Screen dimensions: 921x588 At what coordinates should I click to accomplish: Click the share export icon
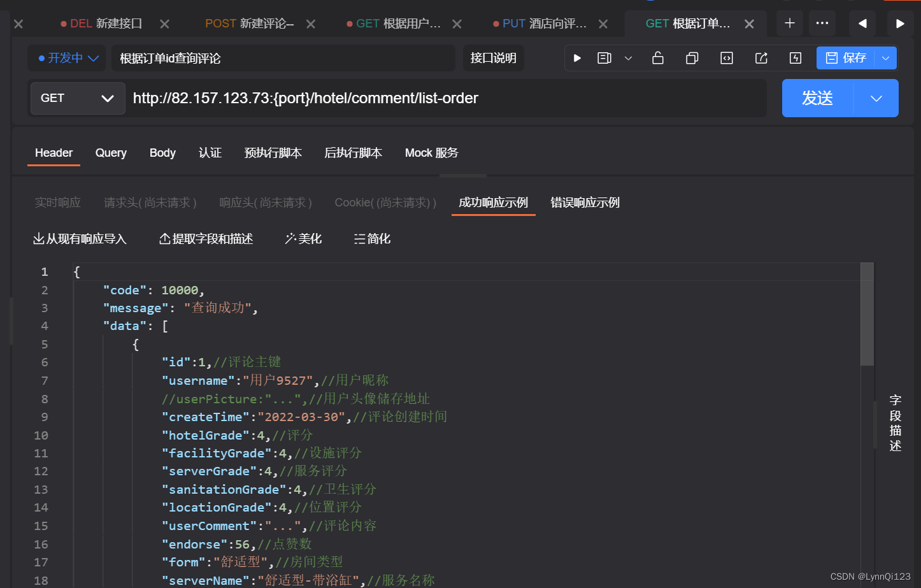click(x=761, y=58)
